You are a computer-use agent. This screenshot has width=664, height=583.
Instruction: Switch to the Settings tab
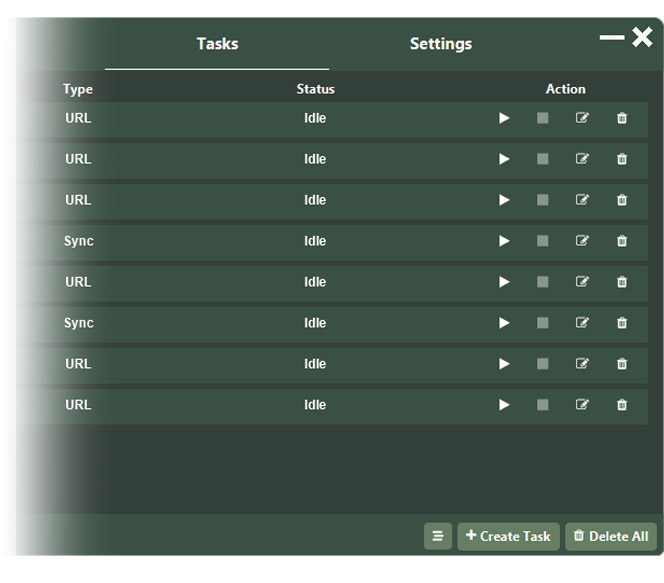[x=440, y=44]
